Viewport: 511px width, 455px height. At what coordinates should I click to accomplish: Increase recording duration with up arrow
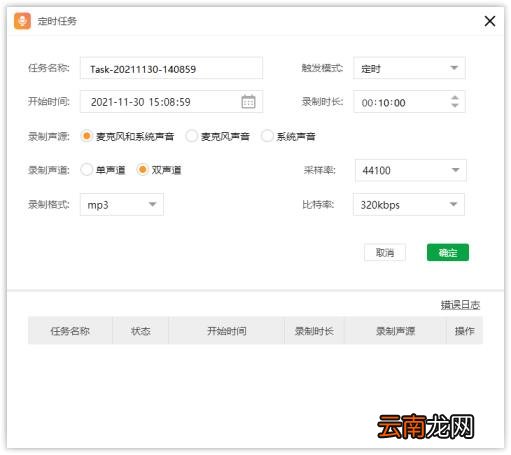click(x=455, y=98)
